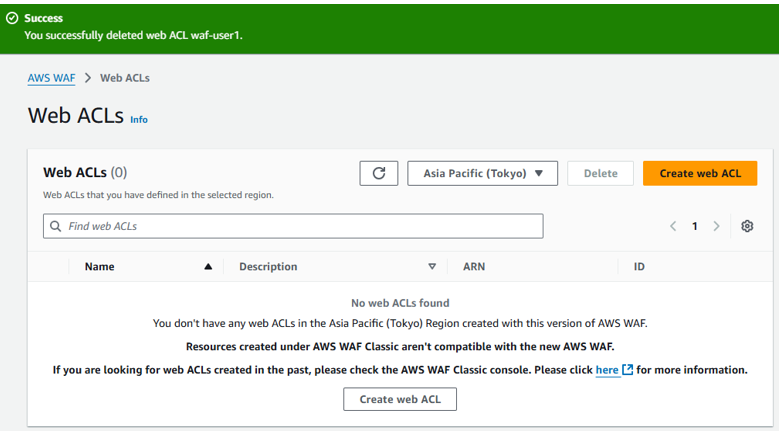This screenshot has height=432, width=779.
Task: Click the white Create web ACL button below message
Action: pyautogui.click(x=400, y=399)
